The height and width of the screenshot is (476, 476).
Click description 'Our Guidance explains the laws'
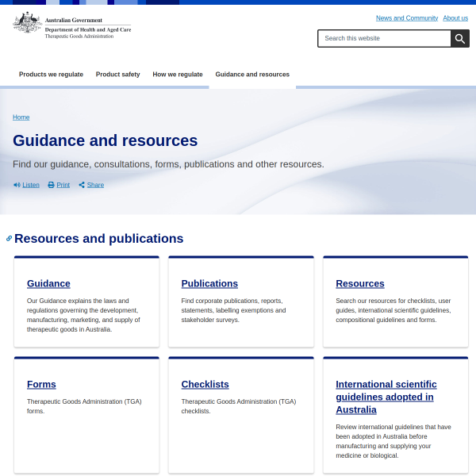pyautogui.click(x=83, y=315)
